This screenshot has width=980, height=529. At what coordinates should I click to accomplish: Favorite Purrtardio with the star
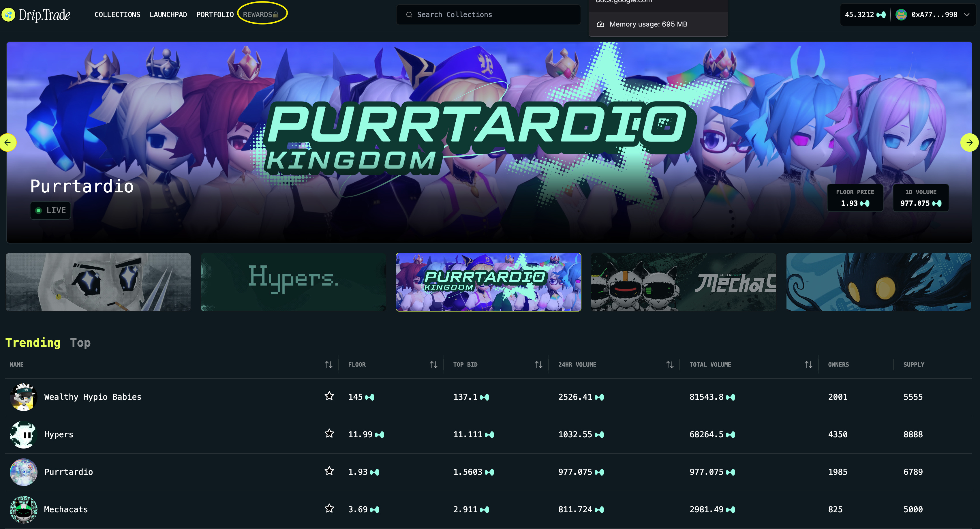pos(329,471)
